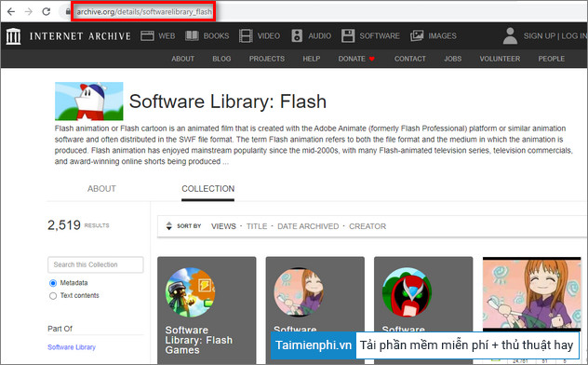This screenshot has width=588, height=365.
Task: Open the Volunteer link
Action: click(x=500, y=59)
